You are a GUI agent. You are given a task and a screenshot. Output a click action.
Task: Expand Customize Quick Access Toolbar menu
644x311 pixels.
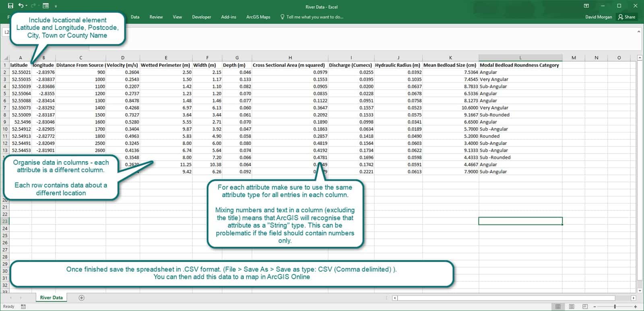[x=56, y=6]
